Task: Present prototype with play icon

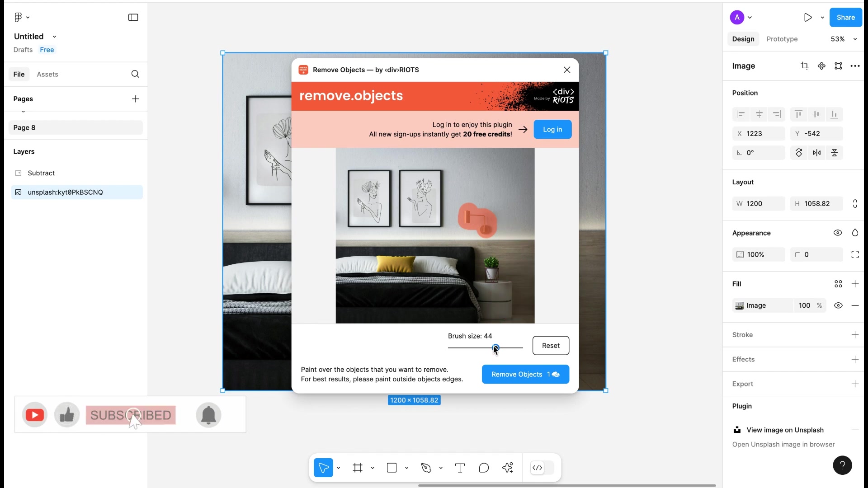Action: pyautogui.click(x=808, y=17)
